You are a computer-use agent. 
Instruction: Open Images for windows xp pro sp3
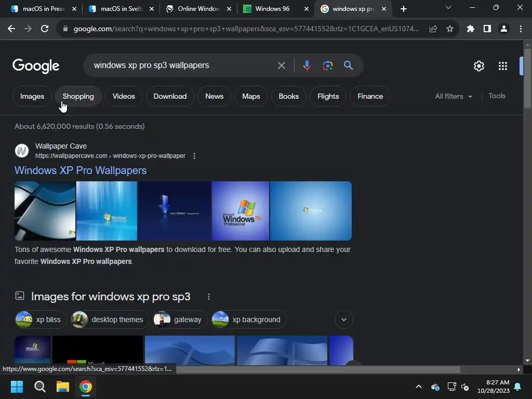pyautogui.click(x=111, y=297)
